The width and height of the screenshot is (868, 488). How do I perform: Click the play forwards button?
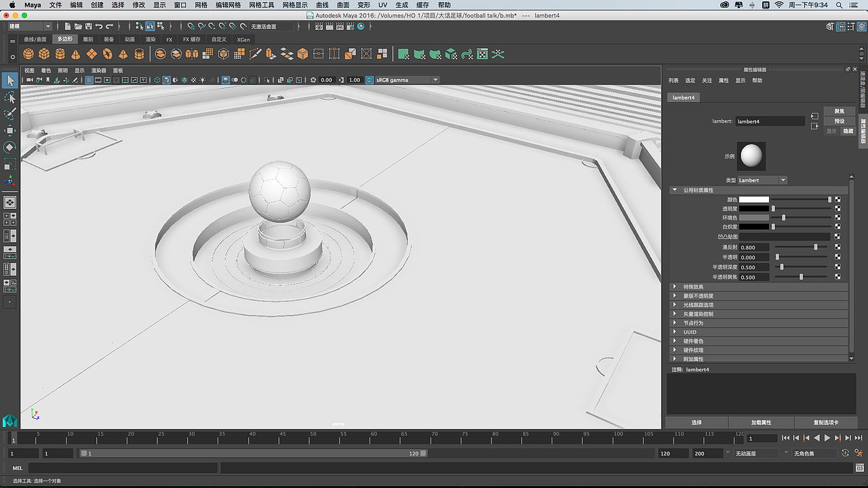(827, 439)
